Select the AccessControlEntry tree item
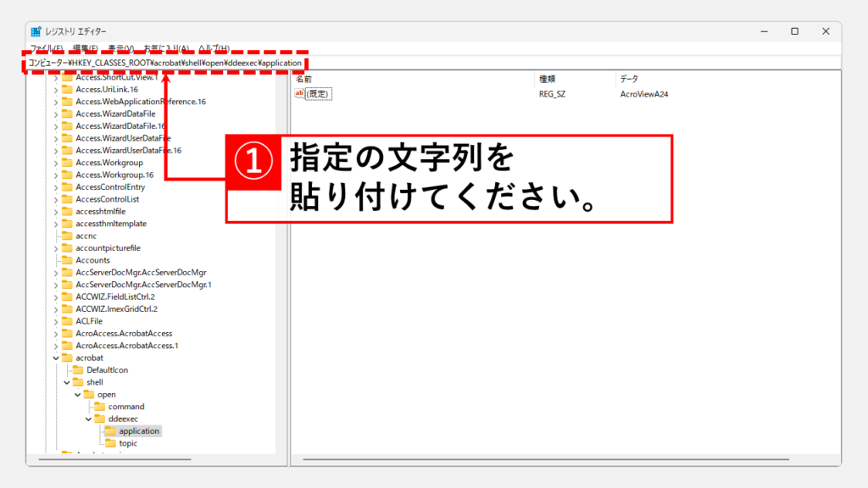Screen dimensions: 868x488 pyautogui.click(x=109, y=187)
